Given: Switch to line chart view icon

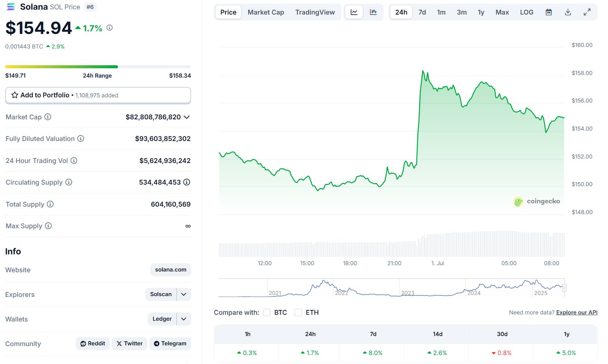Looking at the screenshot, I should coord(354,12).
